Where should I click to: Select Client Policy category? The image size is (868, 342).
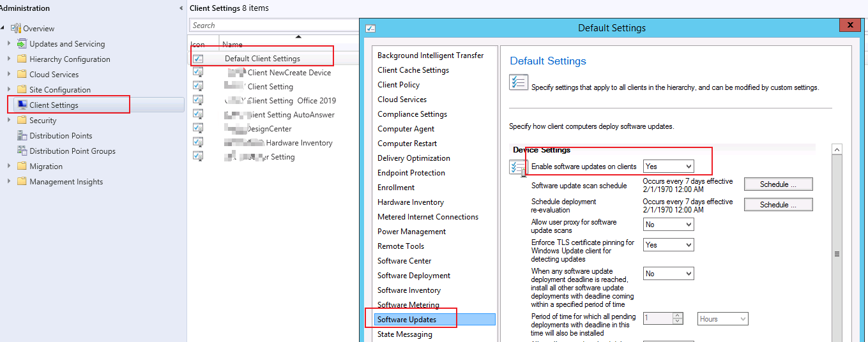399,85
